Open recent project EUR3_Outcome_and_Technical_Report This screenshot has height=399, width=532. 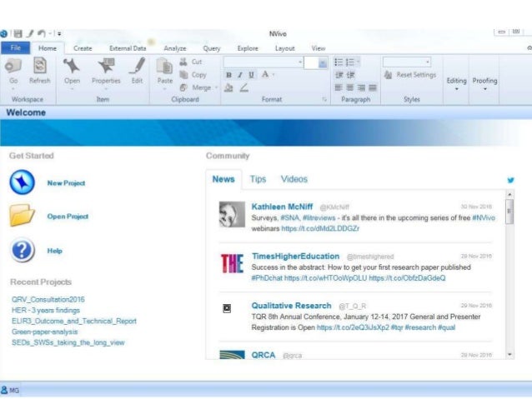pyautogui.click(x=74, y=321)
